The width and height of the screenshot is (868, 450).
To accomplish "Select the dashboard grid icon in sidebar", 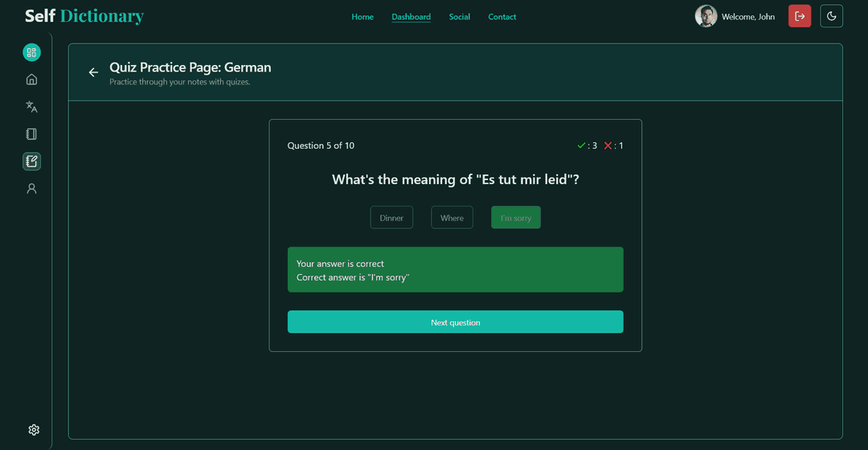I will click(x=31, y=52).
